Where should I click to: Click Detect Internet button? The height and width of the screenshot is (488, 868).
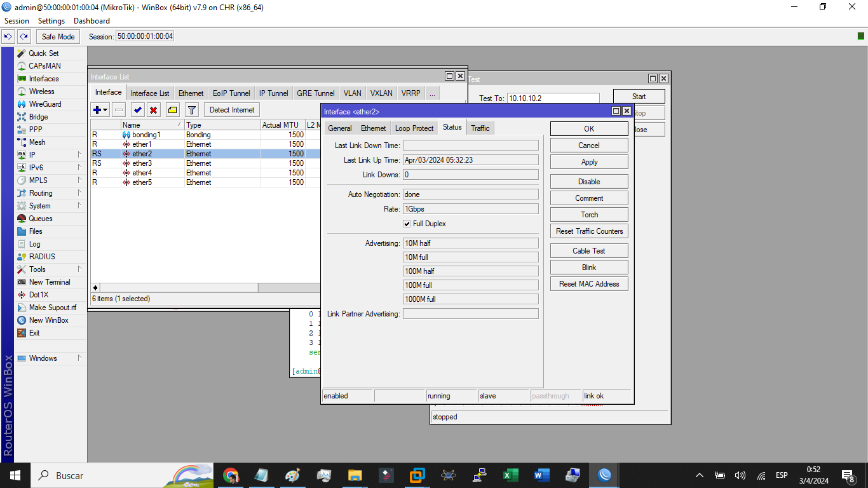click(x=232, y=110)
